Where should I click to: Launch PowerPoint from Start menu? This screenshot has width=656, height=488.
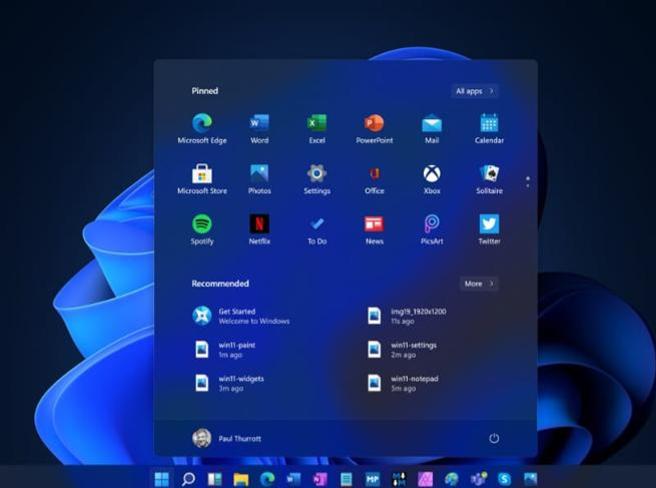[x=374, y=124]
